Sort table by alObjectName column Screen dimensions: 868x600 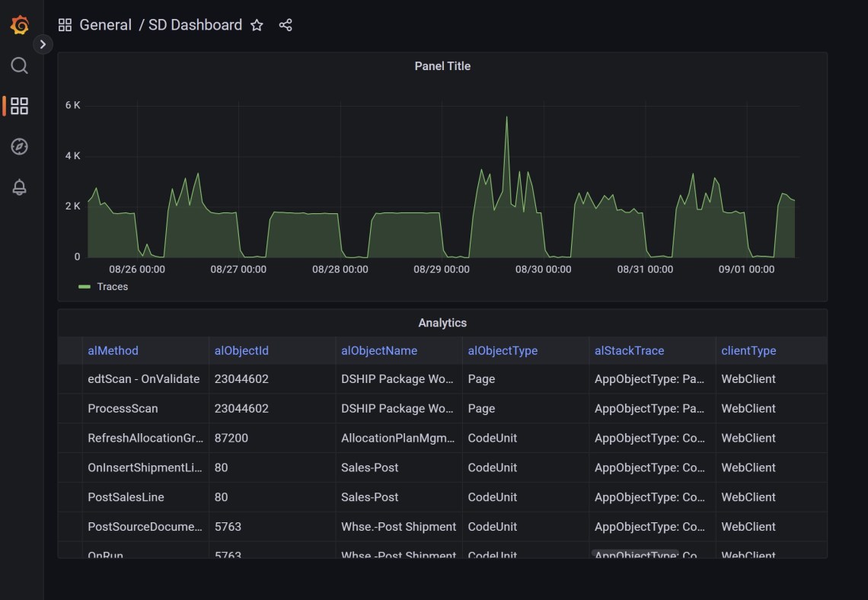pyautogui.click(x=379, y=350)
